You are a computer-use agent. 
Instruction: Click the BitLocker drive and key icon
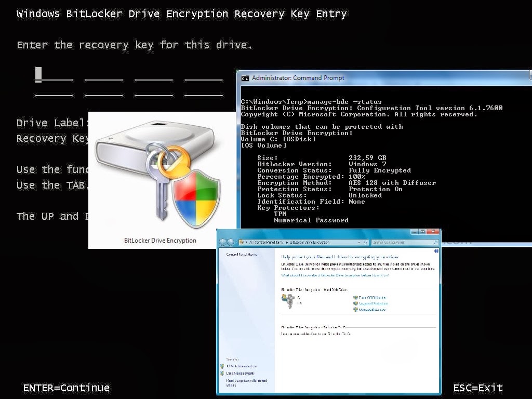coord(158,175)
